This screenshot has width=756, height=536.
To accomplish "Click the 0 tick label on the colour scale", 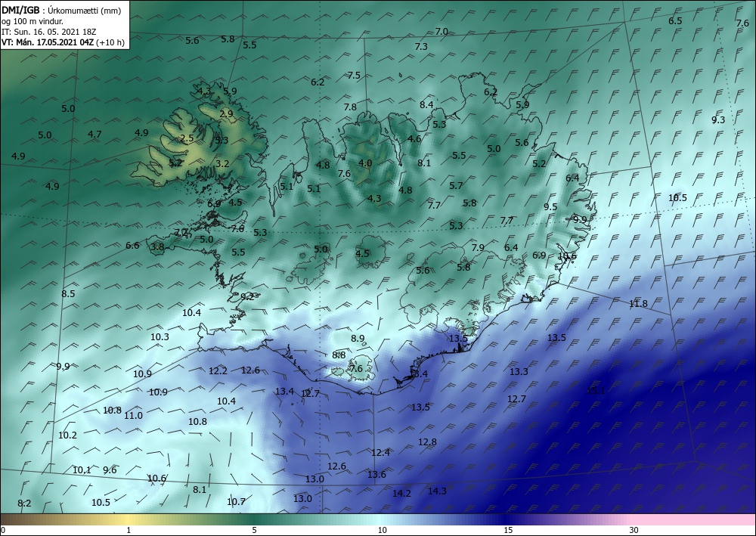I will [3, 530].
